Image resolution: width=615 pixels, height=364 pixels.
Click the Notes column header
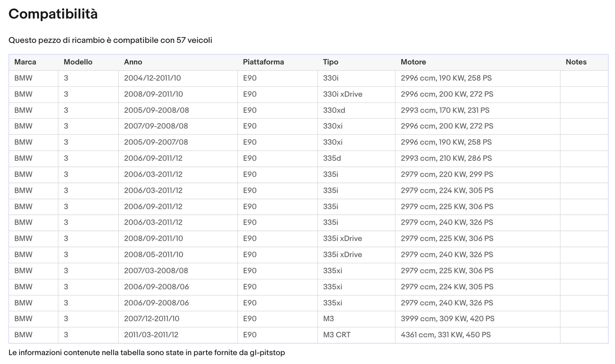pyautogui.click(x=576, y=62)
